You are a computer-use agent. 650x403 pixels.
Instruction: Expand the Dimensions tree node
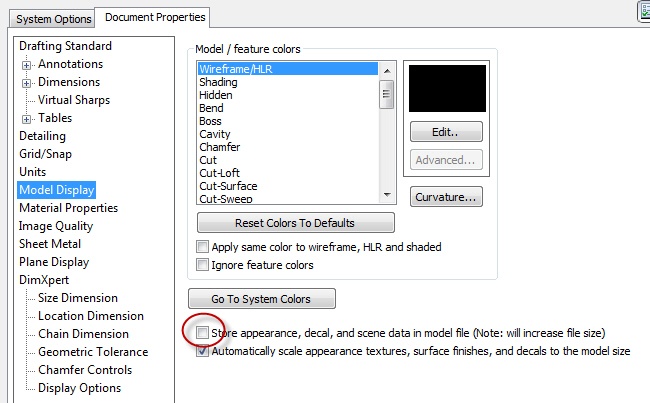point(27,83)
